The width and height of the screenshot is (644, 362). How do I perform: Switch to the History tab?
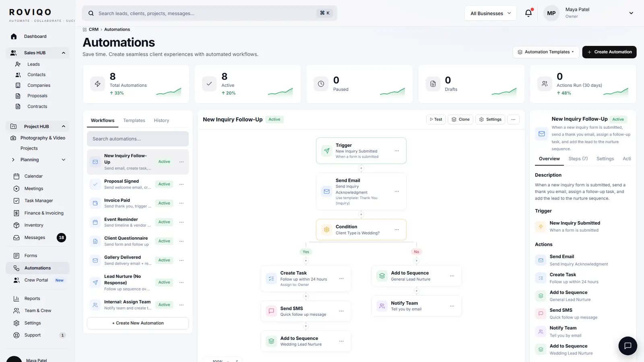tap(161, 121)
